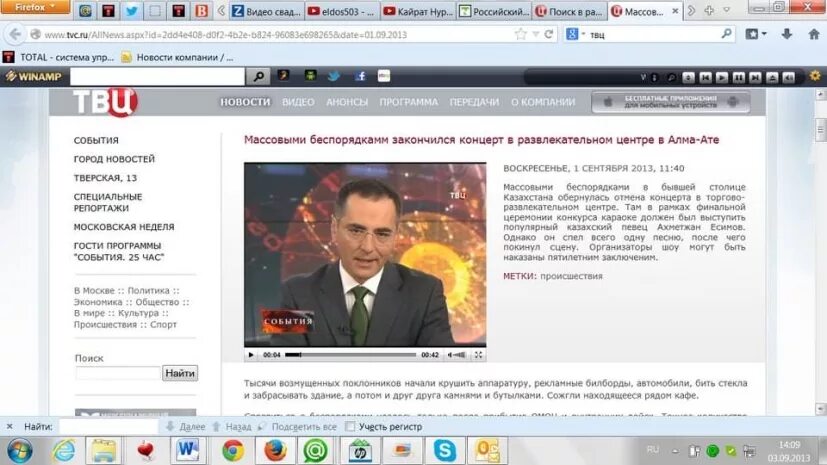Open the О КОМПАНИИ site menu item

pos(543,102)
